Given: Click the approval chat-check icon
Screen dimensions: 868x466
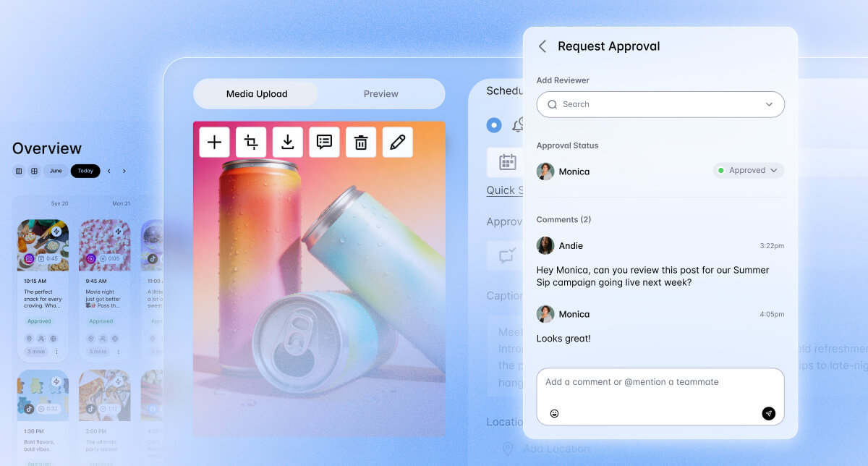Looking at the screenshot, I should (508, 255).
